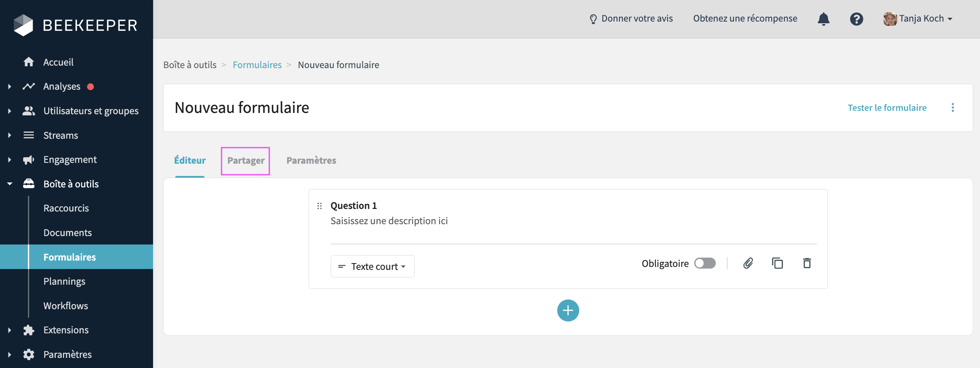Click the Question 1 description field
980x368 pixels.
[x=389, y=221]
